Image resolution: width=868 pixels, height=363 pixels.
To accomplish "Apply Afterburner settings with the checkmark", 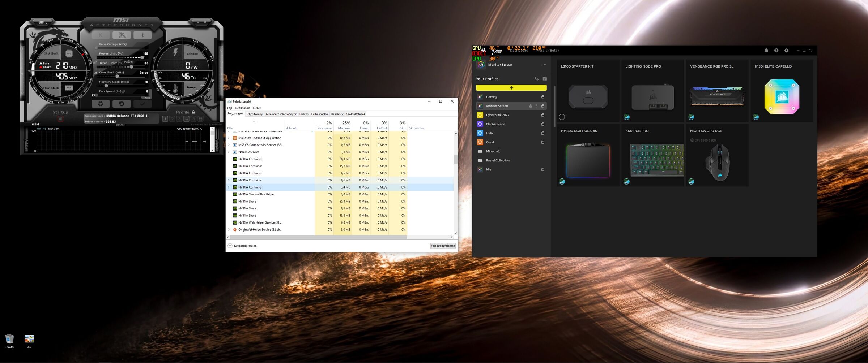I will pos(142,104).
